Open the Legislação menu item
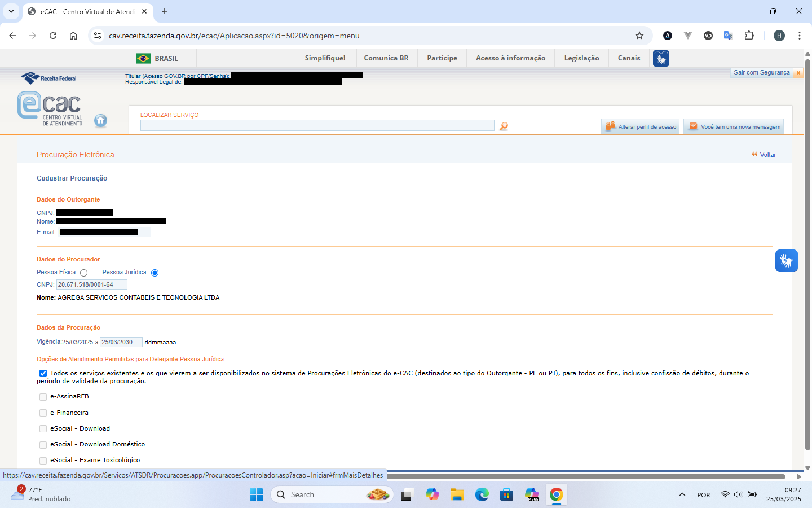 point(581,58)
